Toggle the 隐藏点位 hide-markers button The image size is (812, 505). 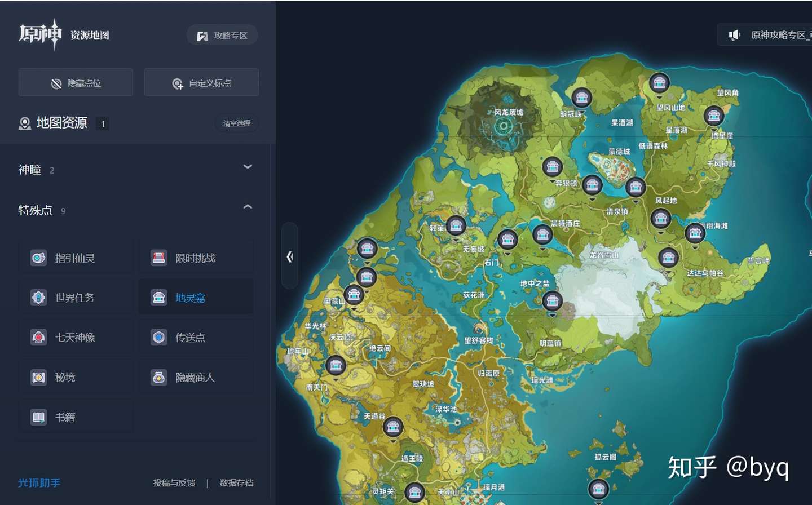76,83
